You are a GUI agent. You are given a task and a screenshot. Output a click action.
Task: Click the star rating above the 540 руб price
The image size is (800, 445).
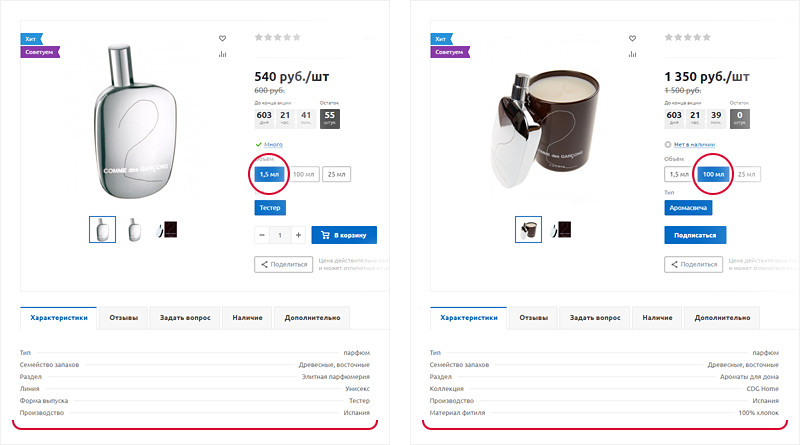pos(278,38)
